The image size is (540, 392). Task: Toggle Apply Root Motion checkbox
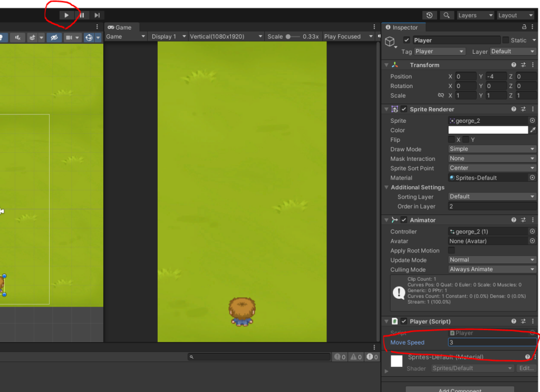pos(451,250)
